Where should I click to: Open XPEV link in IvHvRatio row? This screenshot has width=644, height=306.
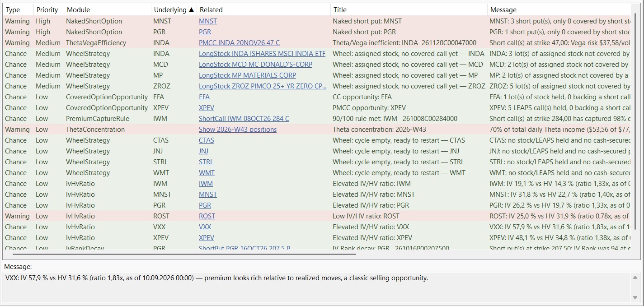207,238
